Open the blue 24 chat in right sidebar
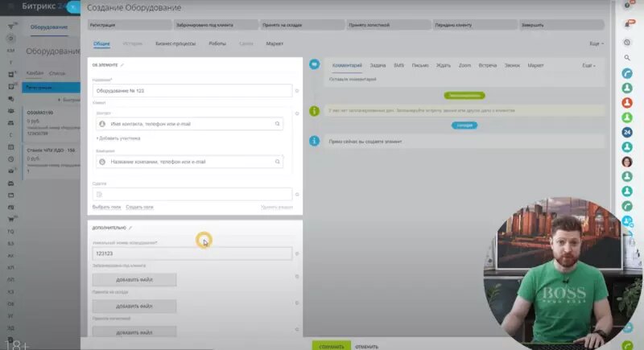This screenshot has width=644, height=350. point(627,132)
